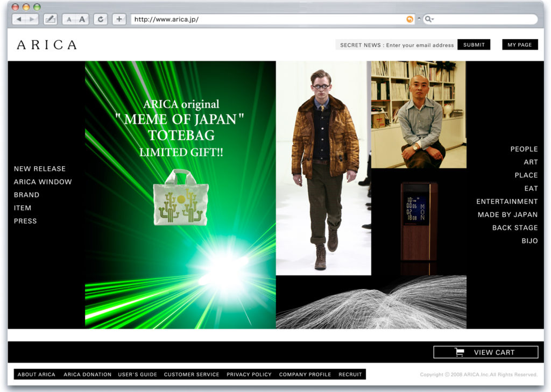Increase text size with large A button

pos(82,19)
